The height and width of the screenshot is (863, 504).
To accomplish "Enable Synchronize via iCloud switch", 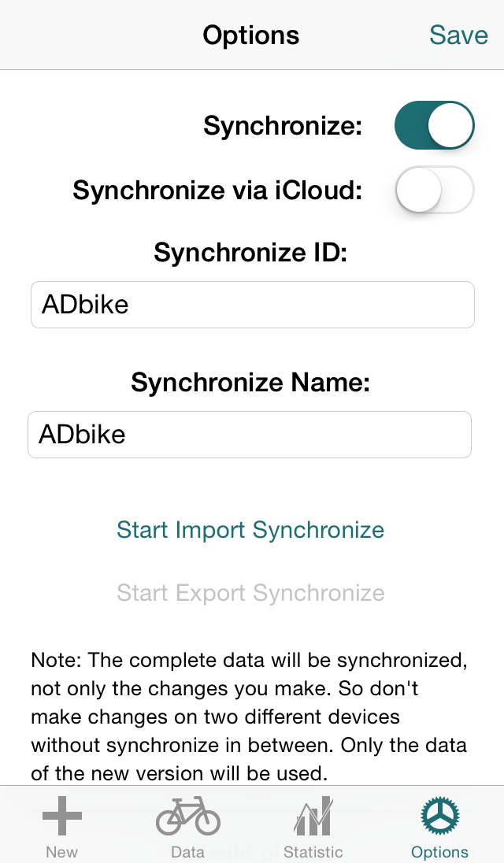I will [434, 190].
